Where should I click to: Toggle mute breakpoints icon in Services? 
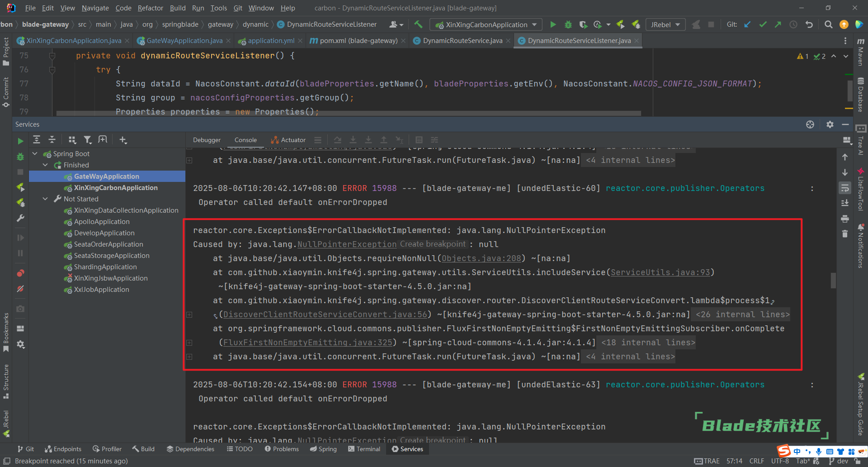click(20, 289)
